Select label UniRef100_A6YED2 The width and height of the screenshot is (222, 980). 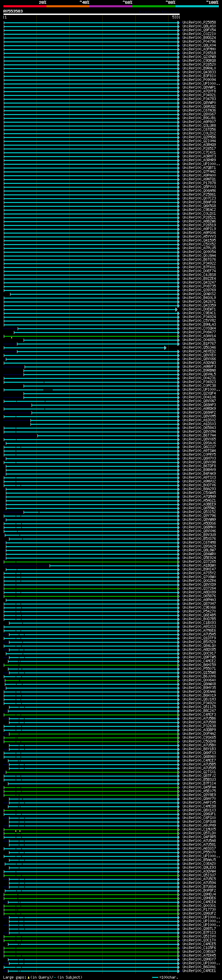pos(199,351)
